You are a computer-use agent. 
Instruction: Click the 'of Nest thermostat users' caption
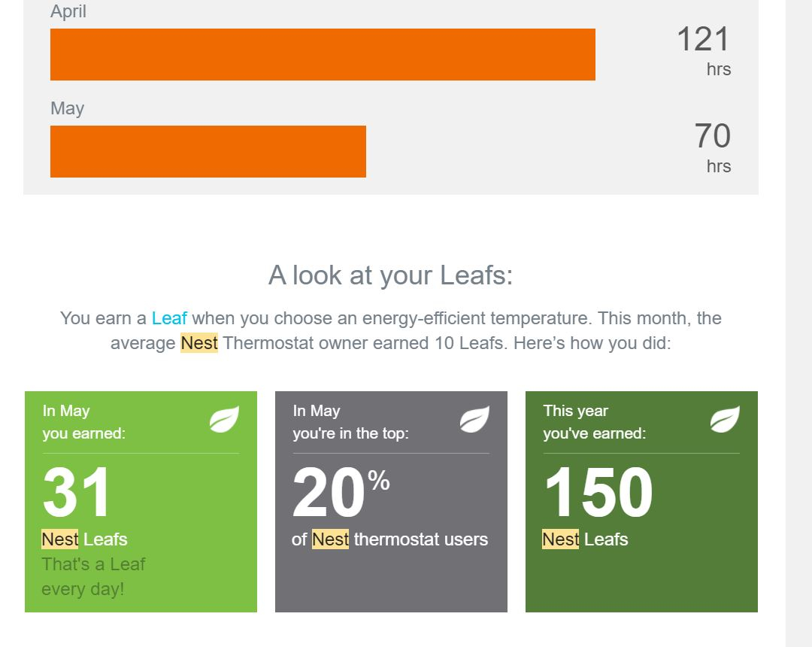click(x=390, y=539)
